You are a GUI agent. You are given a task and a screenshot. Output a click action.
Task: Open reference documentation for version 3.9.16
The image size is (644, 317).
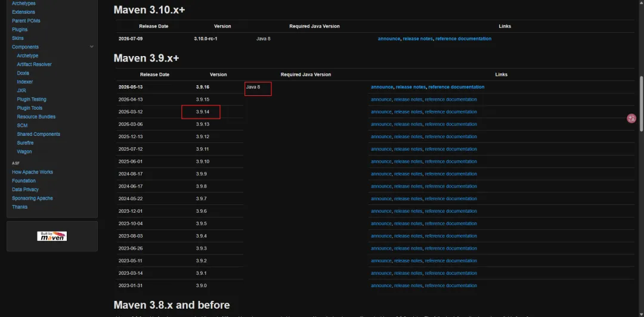click(456, 87)
